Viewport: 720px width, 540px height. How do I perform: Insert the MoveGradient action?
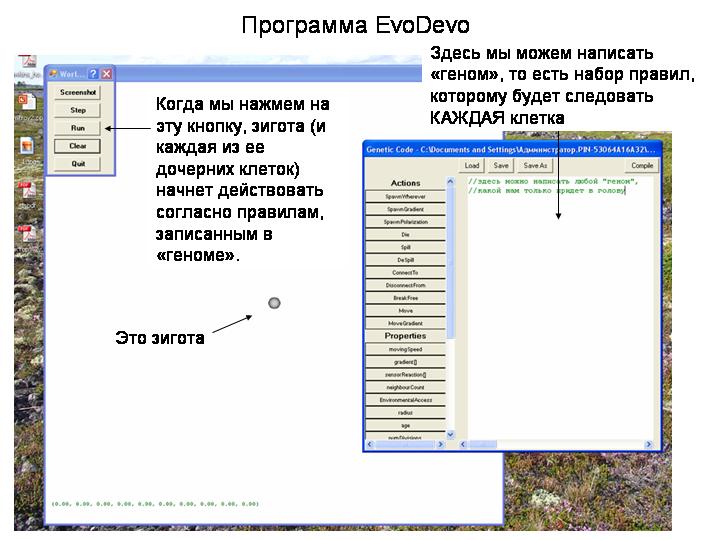(x=405, y=323)
